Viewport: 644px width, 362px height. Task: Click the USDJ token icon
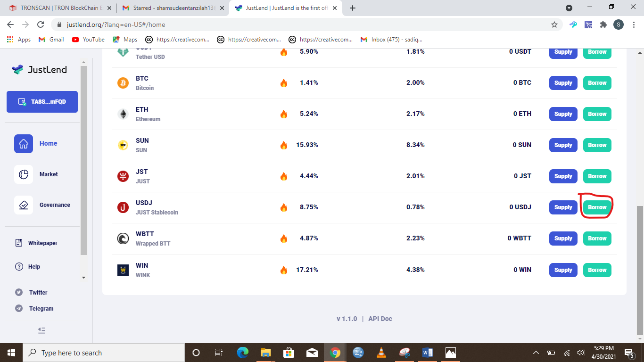point(123,207)
